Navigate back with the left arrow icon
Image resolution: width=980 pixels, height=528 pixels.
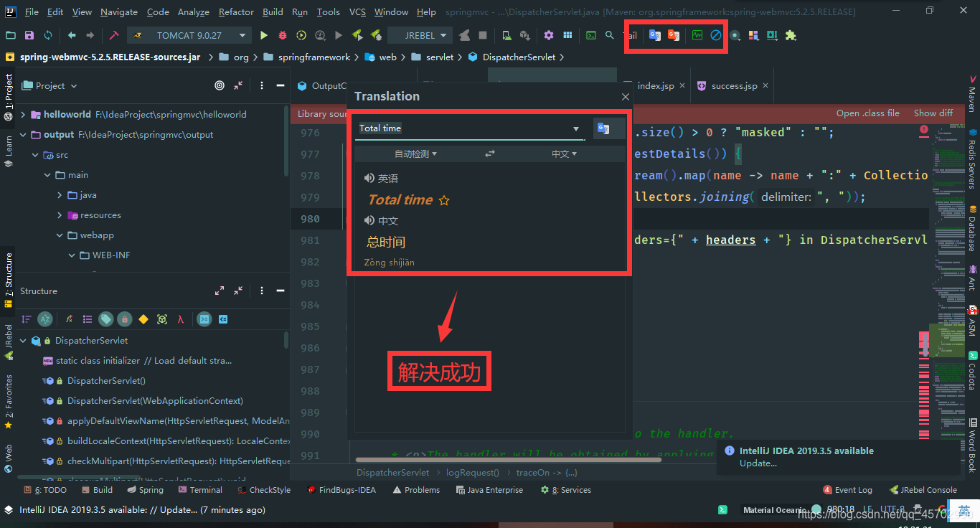[72, 35]
